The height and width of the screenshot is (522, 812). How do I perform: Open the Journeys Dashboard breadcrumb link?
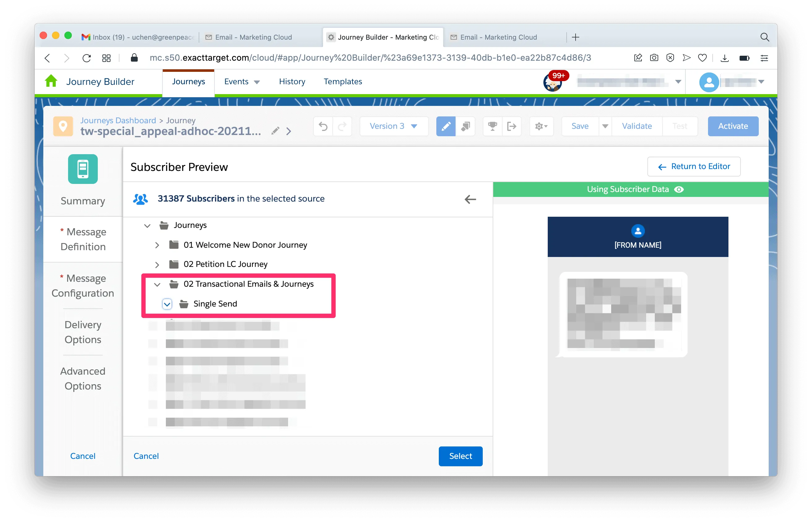click(x=118, y=120)
